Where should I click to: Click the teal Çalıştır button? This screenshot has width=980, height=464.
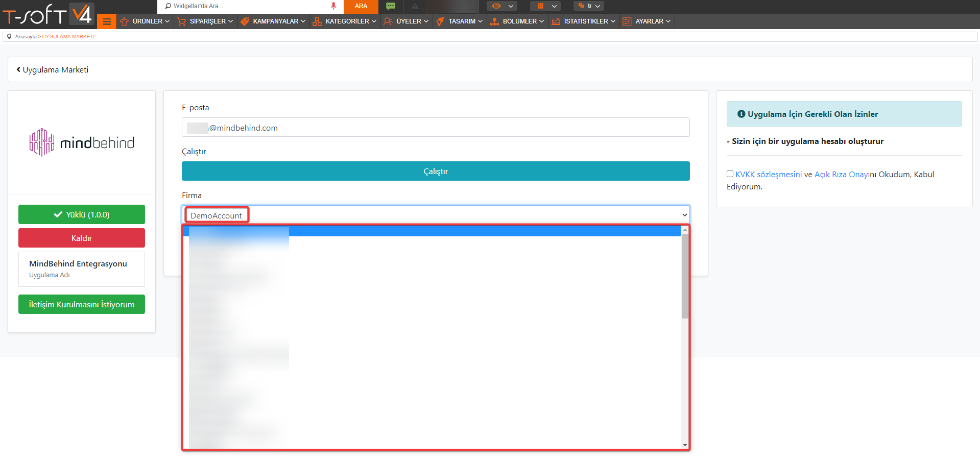[x=436, y=171]
